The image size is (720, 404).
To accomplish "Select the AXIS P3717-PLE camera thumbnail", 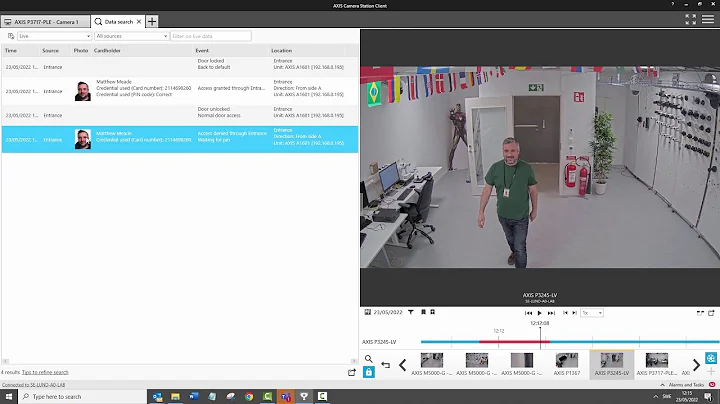I will point(657,364).
